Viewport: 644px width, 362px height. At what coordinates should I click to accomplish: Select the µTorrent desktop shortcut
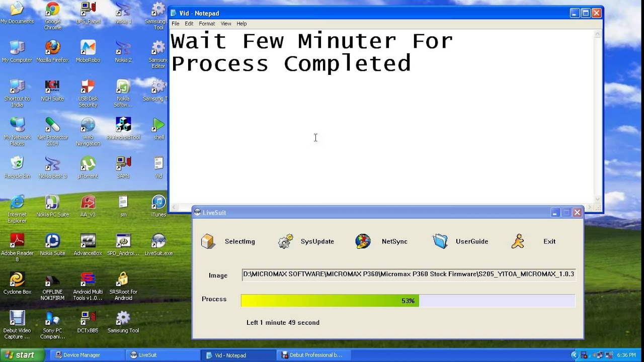(88, 167)
